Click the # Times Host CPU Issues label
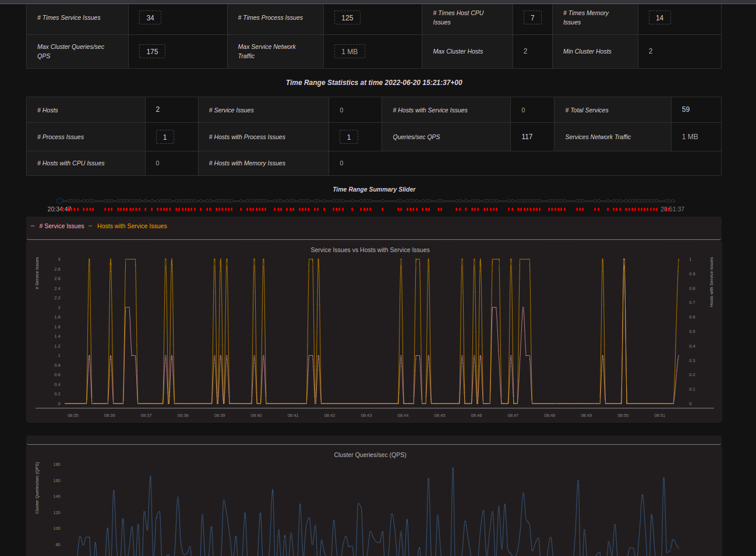The image size is (756, 556). click(458, 17)
